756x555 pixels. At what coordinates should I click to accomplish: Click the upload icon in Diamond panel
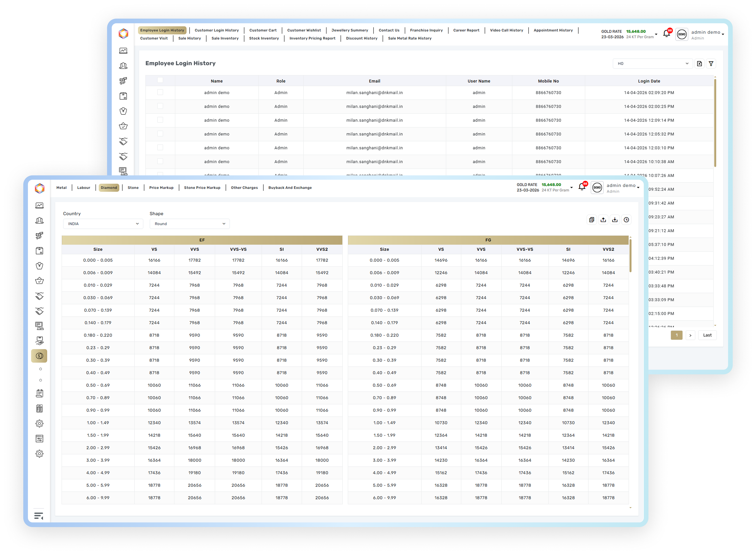tap(603, 220)
